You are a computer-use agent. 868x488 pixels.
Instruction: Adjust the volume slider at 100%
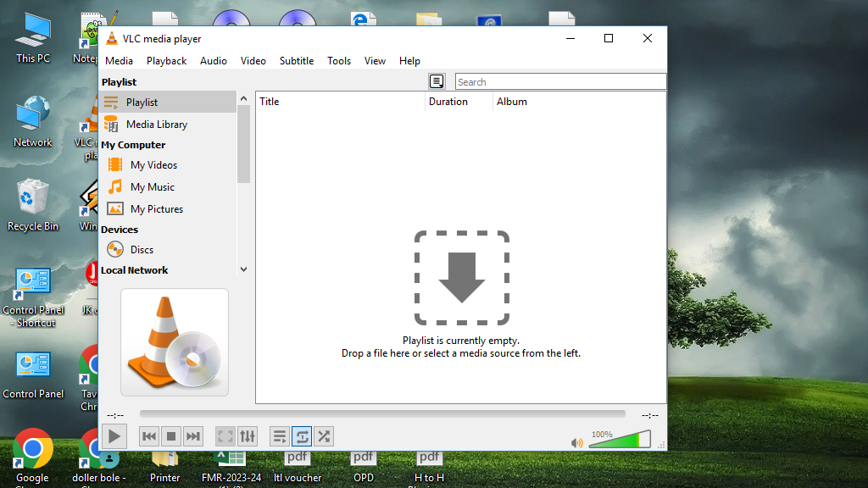coord(620,440)
